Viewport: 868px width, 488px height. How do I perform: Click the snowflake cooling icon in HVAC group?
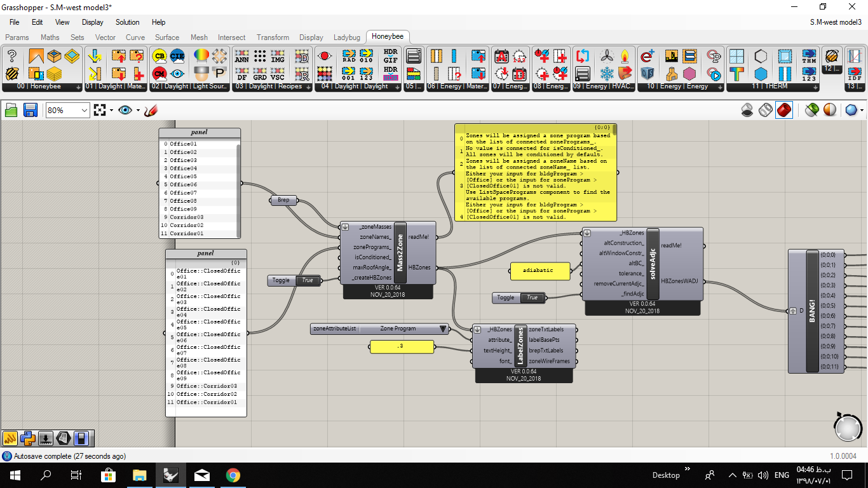click(x=607, y=73)
